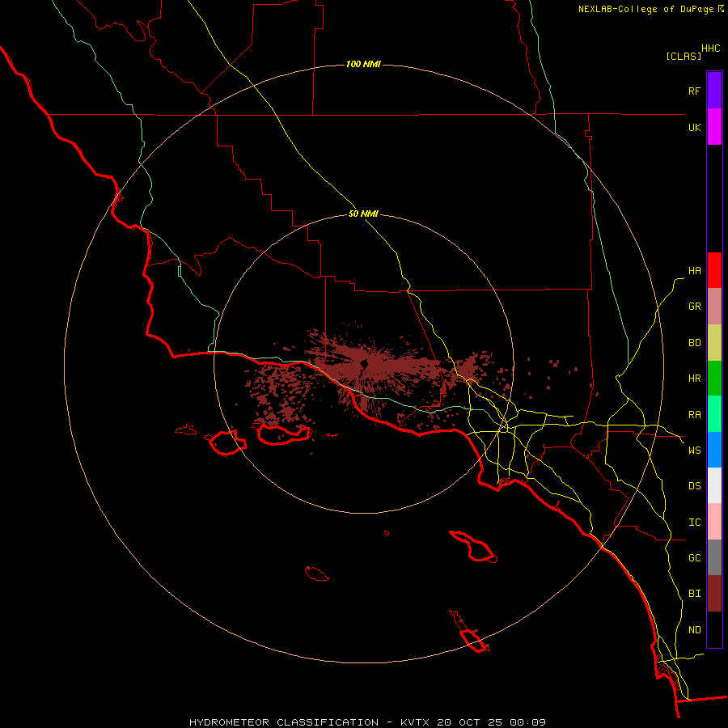
Task: Click the 'BD' legend label
Action: click(x=694, y=343)
